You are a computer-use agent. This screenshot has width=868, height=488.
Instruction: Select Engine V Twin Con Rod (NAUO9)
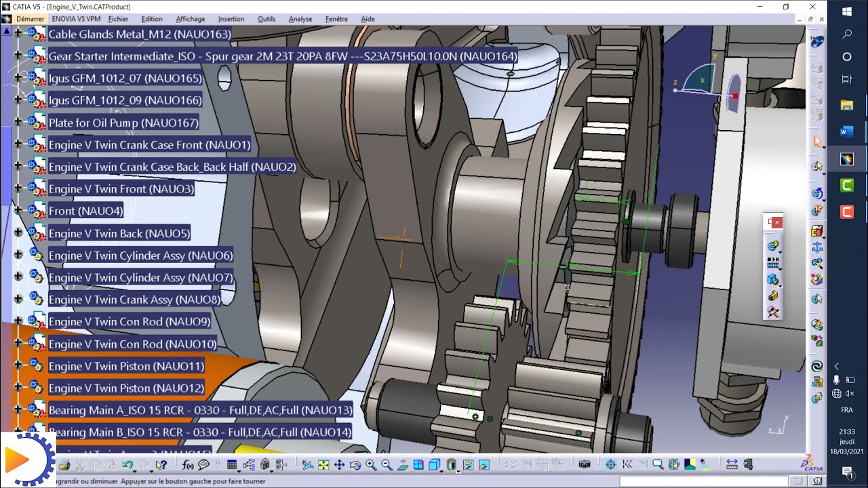click(130, 321)
